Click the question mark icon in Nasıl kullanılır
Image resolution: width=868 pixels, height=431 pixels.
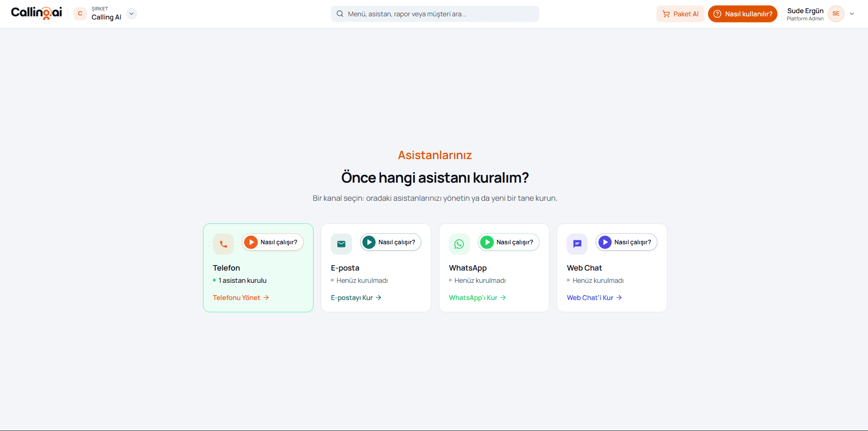coord(717,14)
